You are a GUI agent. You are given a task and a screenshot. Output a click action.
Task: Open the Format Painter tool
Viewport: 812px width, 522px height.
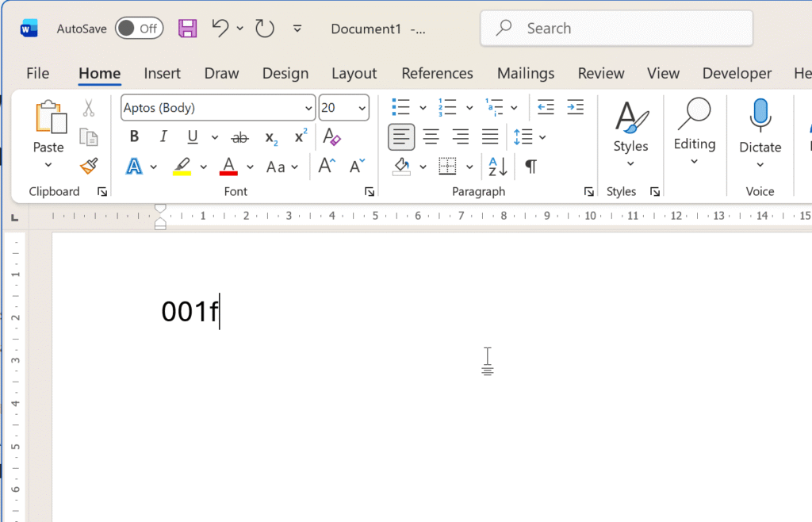tap(89, 167)
